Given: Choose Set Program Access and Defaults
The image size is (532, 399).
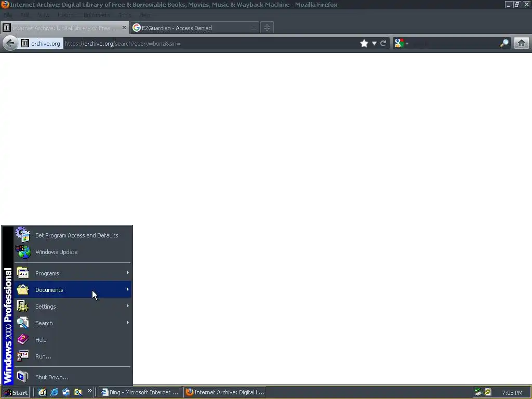Looking at the screenshot, I should click(x=73, y=235).
